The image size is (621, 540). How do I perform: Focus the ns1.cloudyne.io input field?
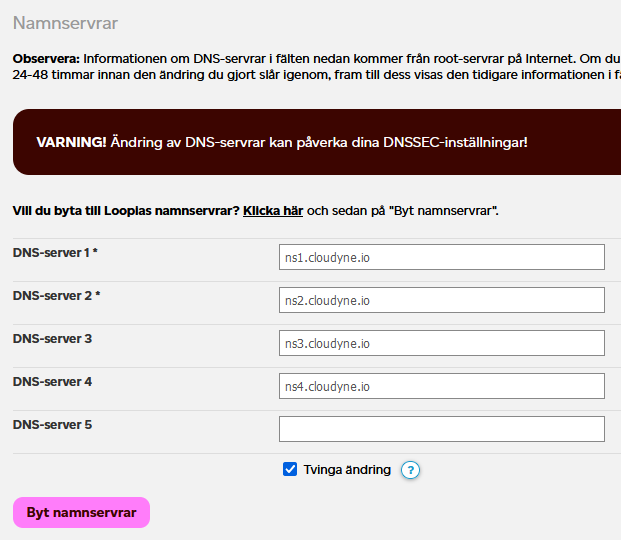(x=441, y=257)
